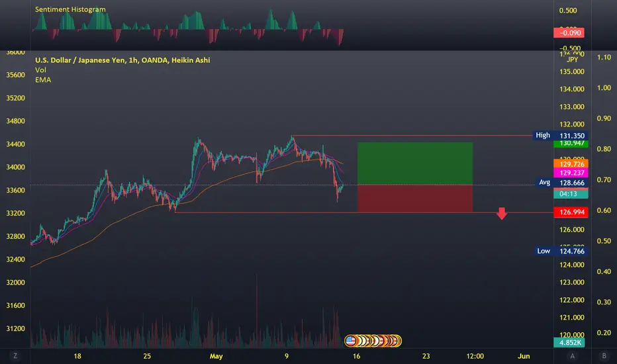Click the 35600 left axis label
This screenshot has width=617, height=364.
[15, 75]
